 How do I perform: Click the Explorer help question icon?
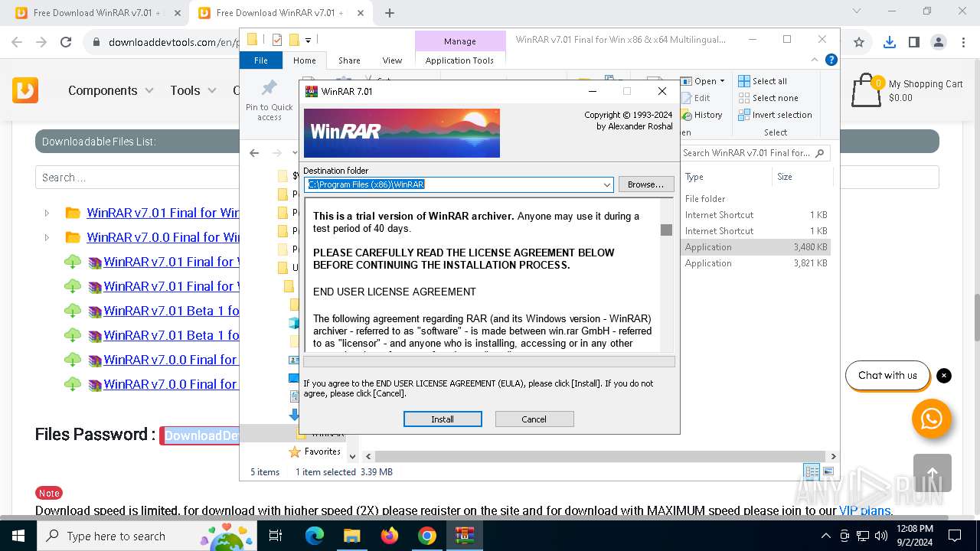click(831, 60)
